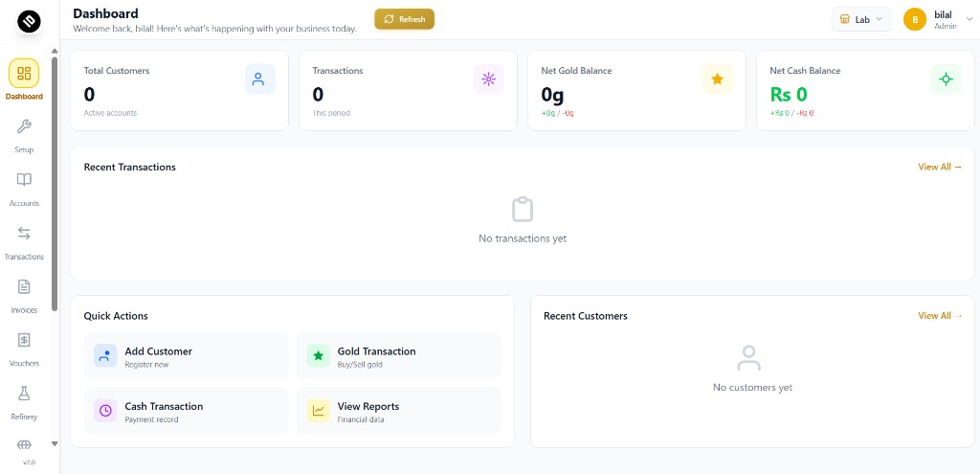The width and height of the screenshot is (980, 474).
Task: Click the '+0g / -0g' gold summary
Action: pos(558,113)
